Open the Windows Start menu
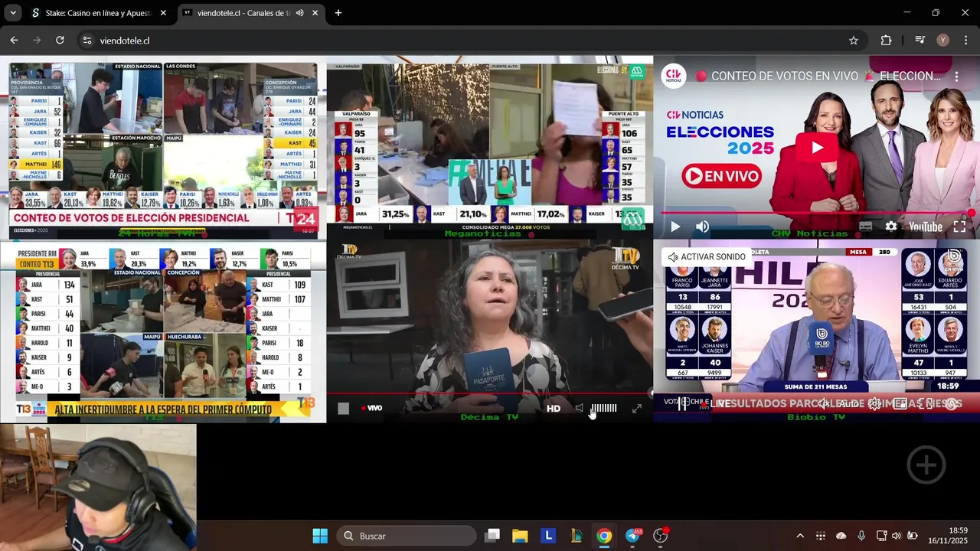 coord(320,536)
